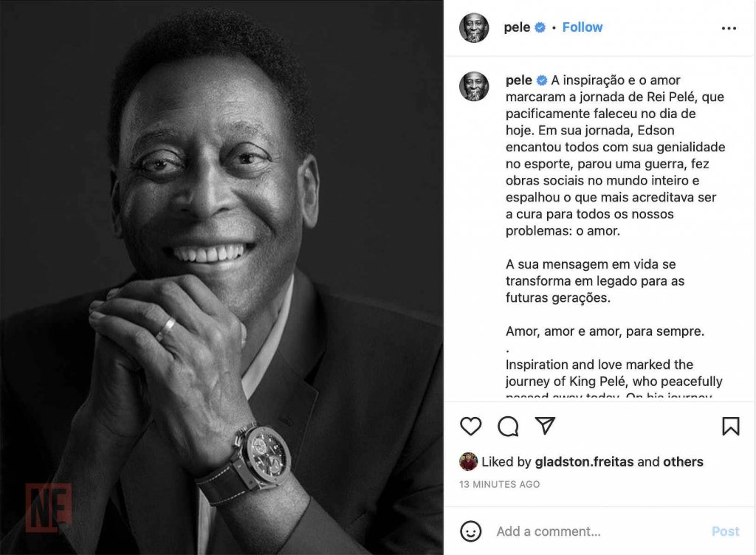The width and height of the screenshot is (756, 555).
Task: Share post using paper plane icon
Action: 546,426
